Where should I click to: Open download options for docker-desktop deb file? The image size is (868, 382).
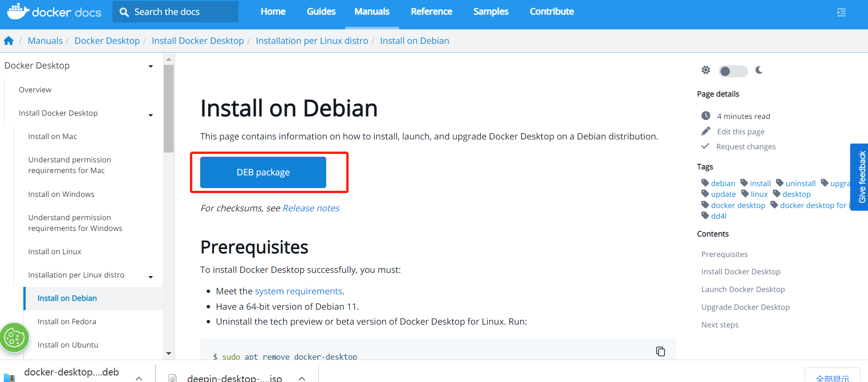pos(139,378)
